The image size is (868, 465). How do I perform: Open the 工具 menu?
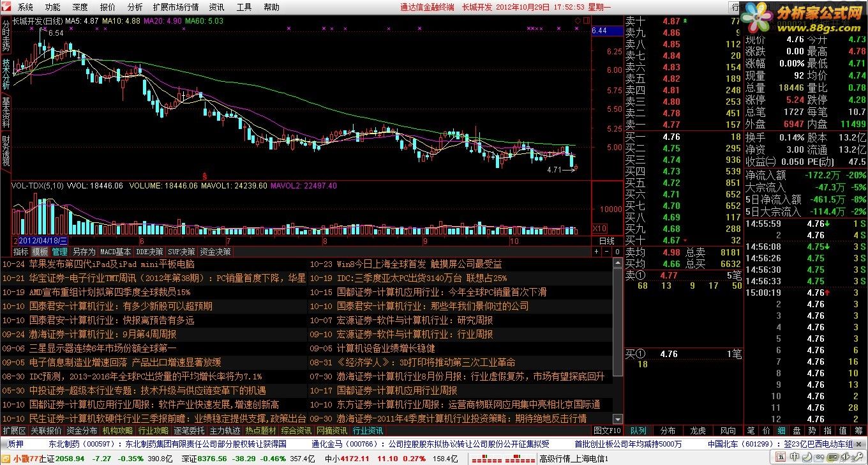(x=244, y=7)
